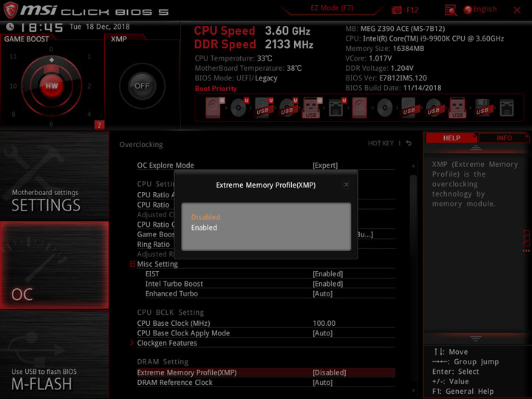The width and height of the screenshot is (532, 399).
Task: Click the help panel top grip handle
Action: (476, 148)
